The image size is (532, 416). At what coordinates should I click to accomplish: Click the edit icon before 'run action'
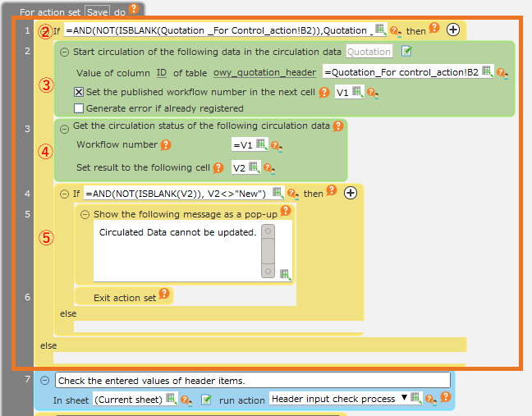[207, 400]
